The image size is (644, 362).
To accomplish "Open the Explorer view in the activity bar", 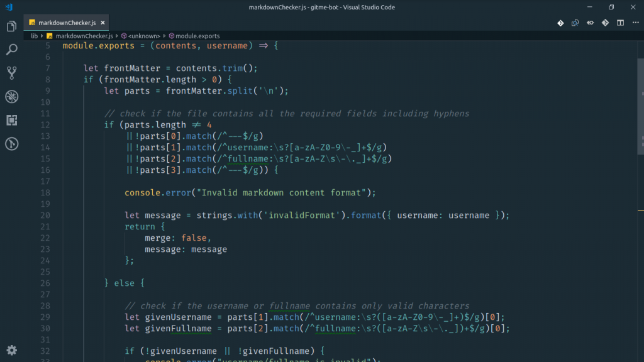I will tap(11, 26).
